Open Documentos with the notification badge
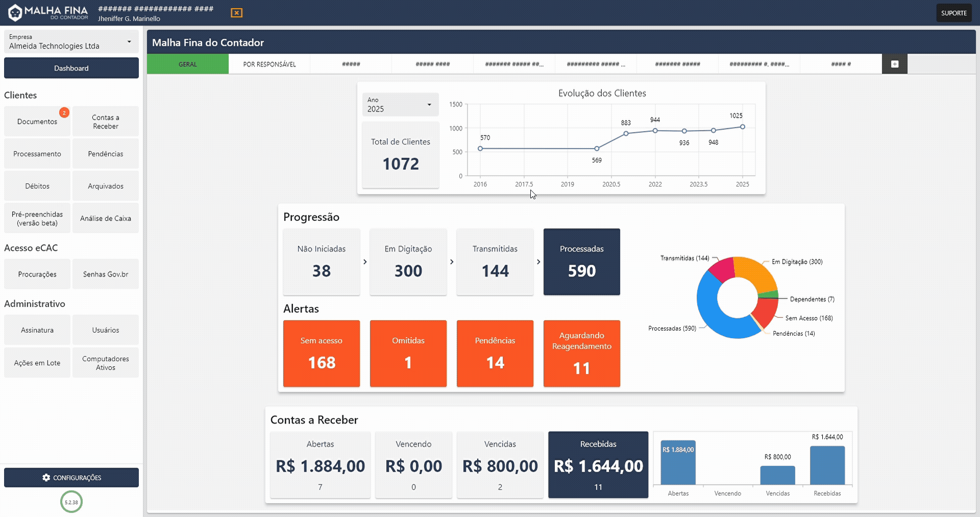 point(37,121)
